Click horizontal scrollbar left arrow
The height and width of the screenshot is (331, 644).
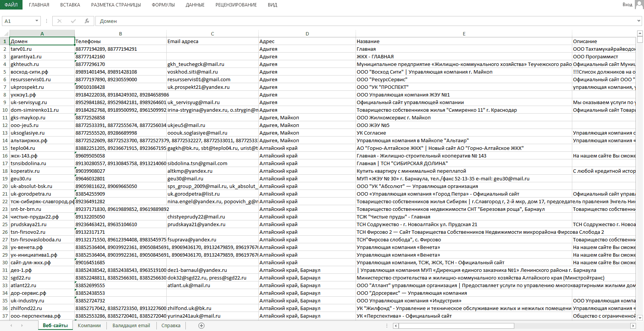(x=396, y=326)
